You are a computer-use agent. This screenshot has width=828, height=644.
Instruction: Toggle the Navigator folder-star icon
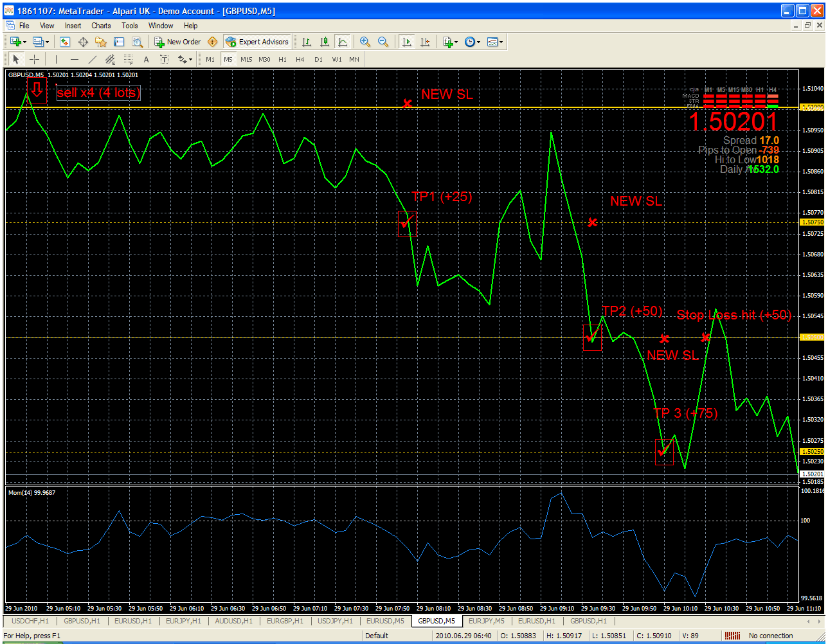point(101,42)
